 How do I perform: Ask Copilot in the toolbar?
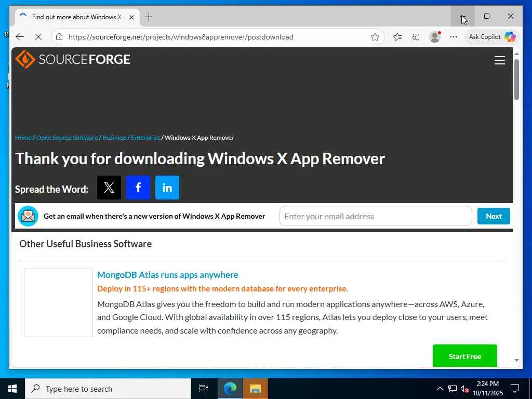[492, 37]
